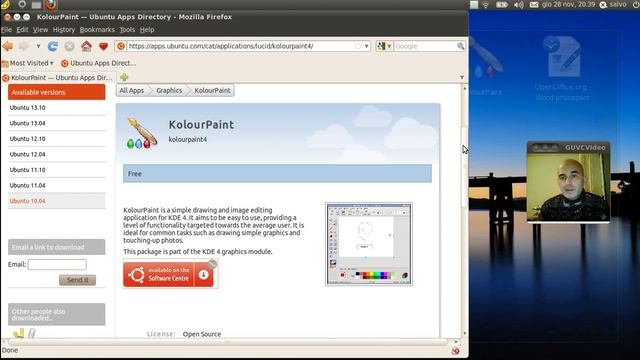
Task: Click the search magnifier icon
Action: (x=460, y=46)
